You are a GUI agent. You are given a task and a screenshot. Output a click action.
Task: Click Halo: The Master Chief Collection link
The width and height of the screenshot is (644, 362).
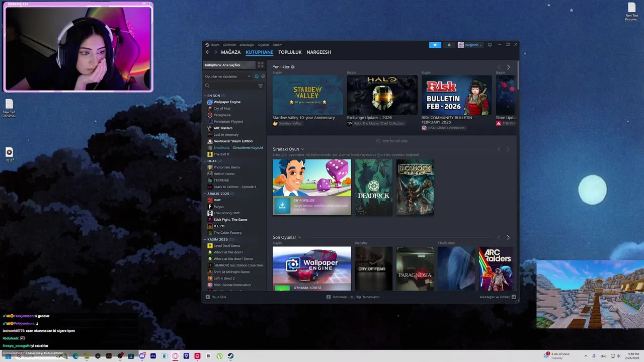[375, 123]
